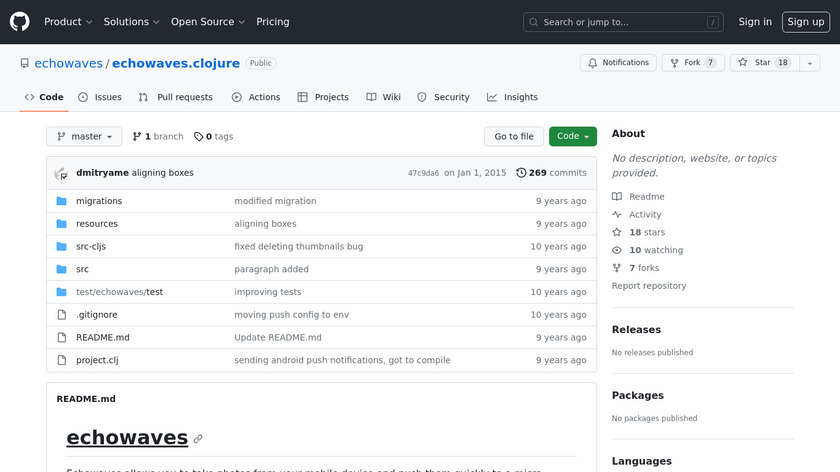Click the .gitignore file icon
The height and width of the screenshot is (472, 840).
tap(61, 315)
